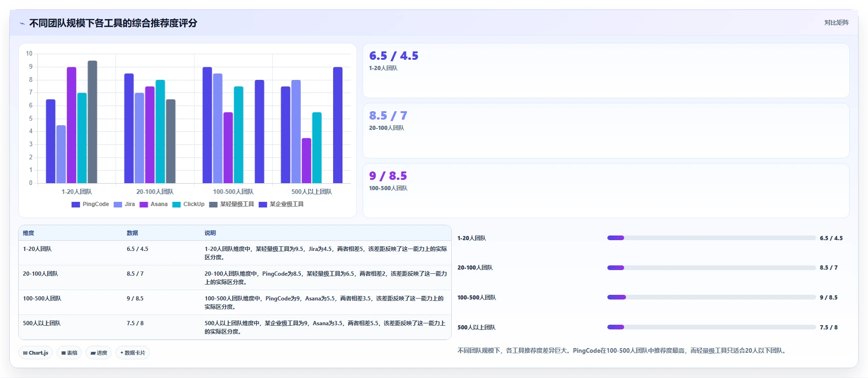Click the 维度 table column header
This screenshot has height=378, width=868.
28,233
